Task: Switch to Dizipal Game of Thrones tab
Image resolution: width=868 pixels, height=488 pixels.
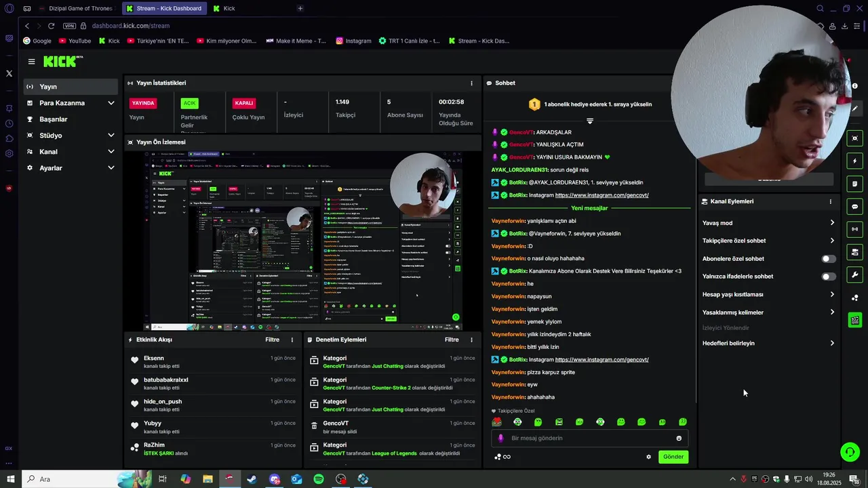Action: point(76,8)
